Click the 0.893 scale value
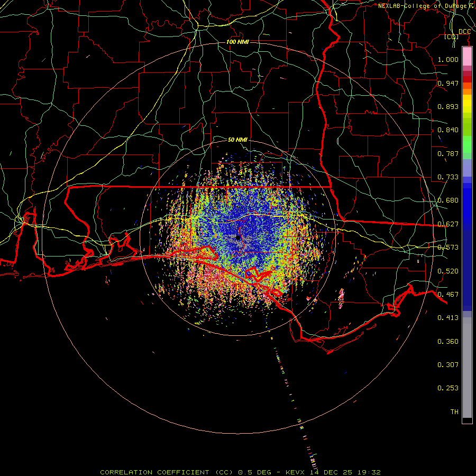 [448, 106]
